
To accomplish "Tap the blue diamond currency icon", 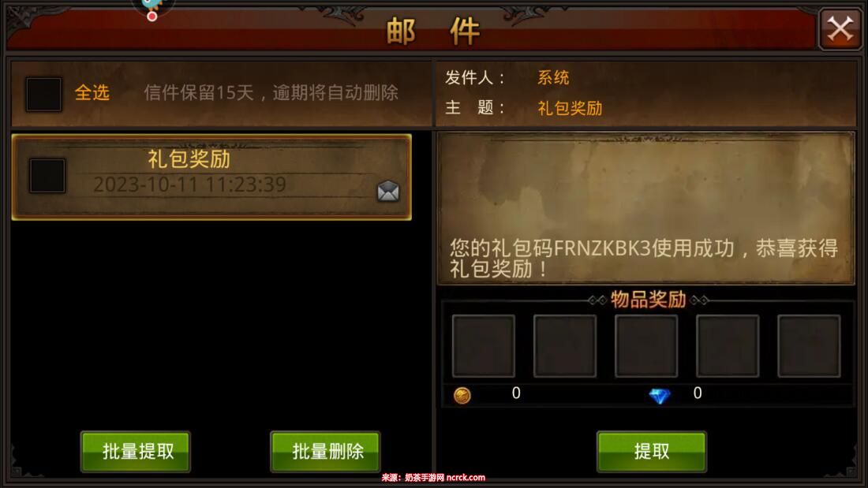I will (x=660, y=396).
